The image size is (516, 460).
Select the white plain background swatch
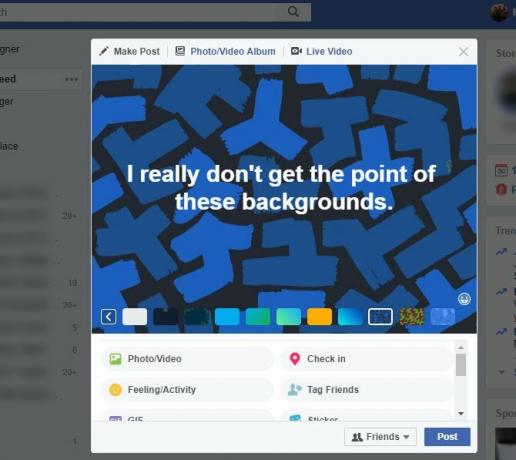[x=135, y=317]
